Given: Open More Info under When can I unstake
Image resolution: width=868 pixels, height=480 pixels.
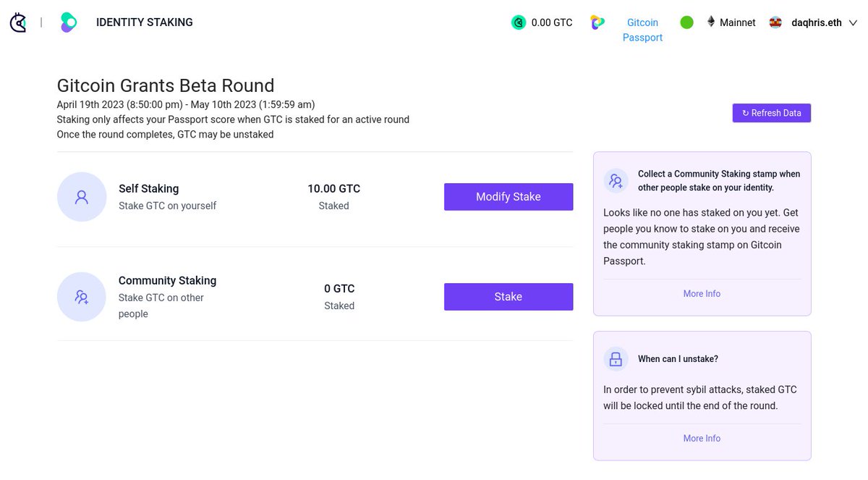Looking at the screenshot, I should point(702,439).
